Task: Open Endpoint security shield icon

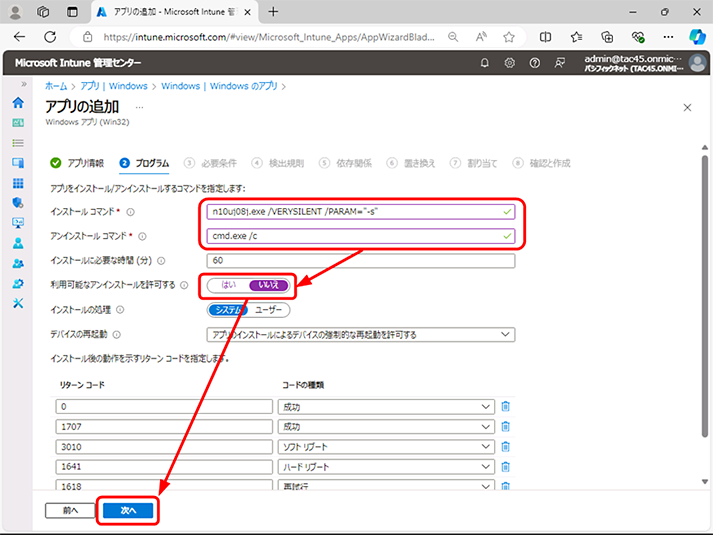Action: (x=18, y=203)
